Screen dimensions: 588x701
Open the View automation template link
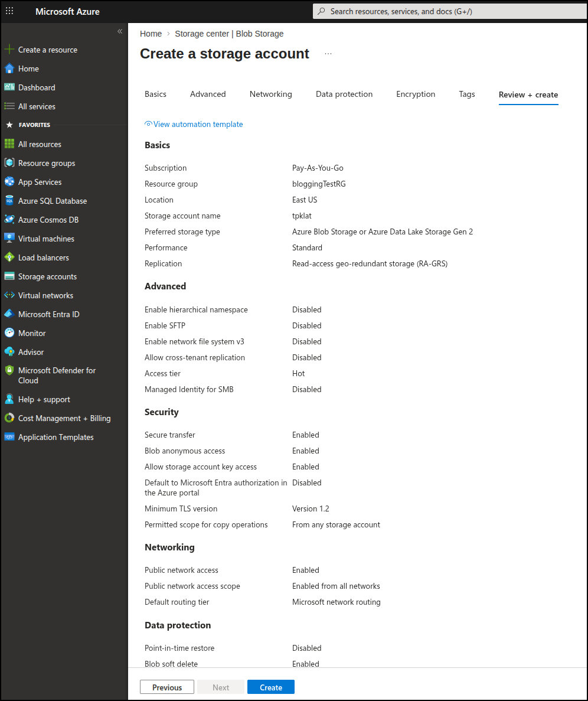coord(198,124)
